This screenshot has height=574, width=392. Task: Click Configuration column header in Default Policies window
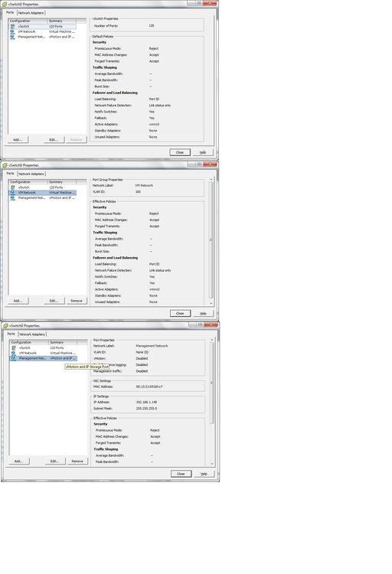point(28,21)
